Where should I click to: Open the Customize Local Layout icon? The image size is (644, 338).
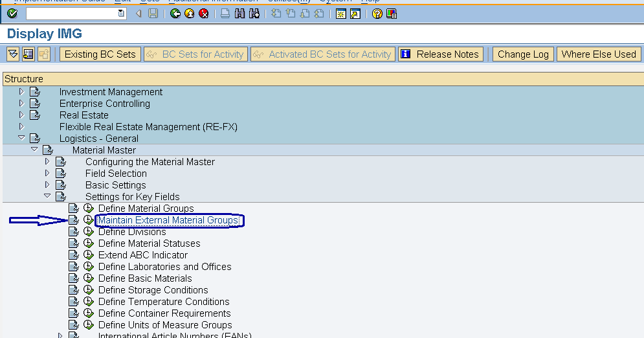pos(392,14)
